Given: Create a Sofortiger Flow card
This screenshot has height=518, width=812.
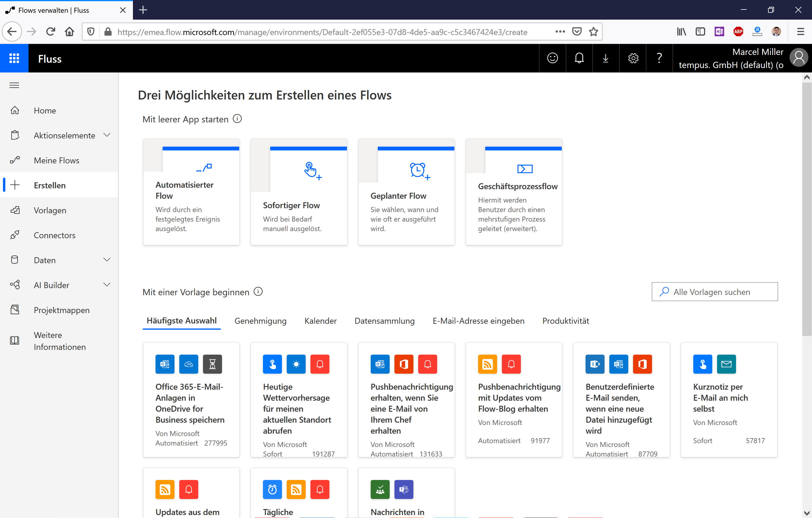Looking at the screenshot, I should pyautogui.click(x=299, y=192).
